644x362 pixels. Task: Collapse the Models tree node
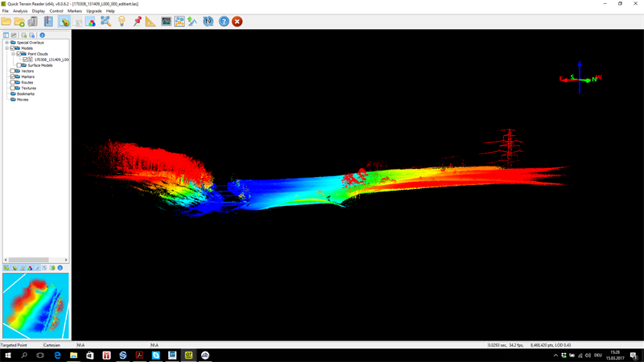click(6, 48)
